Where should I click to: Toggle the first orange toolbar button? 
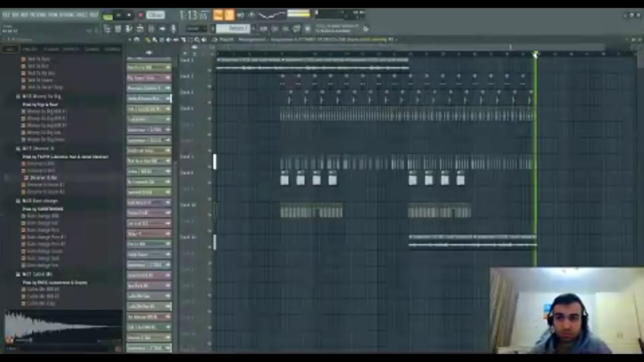point(218,15)
